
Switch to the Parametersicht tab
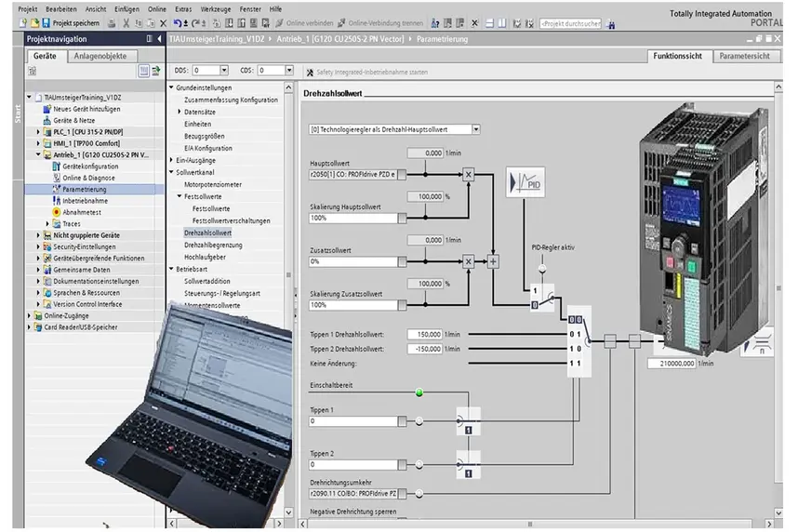click(x=743, y=56)
